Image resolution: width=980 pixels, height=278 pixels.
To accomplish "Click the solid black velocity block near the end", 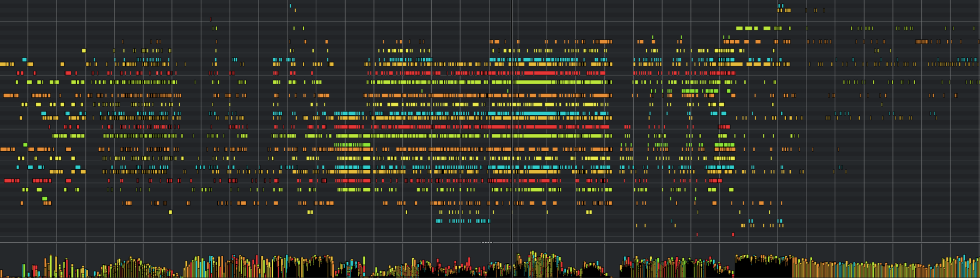I will [762, 268].
